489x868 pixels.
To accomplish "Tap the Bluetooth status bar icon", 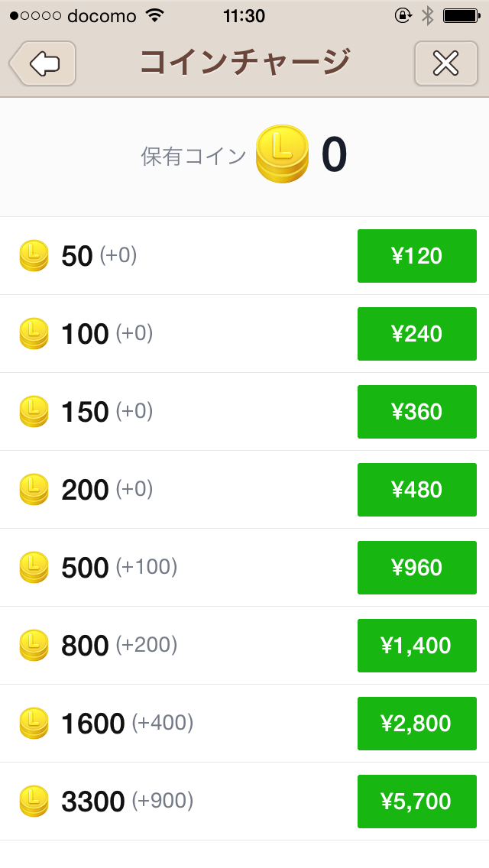I will click(428, 15).
